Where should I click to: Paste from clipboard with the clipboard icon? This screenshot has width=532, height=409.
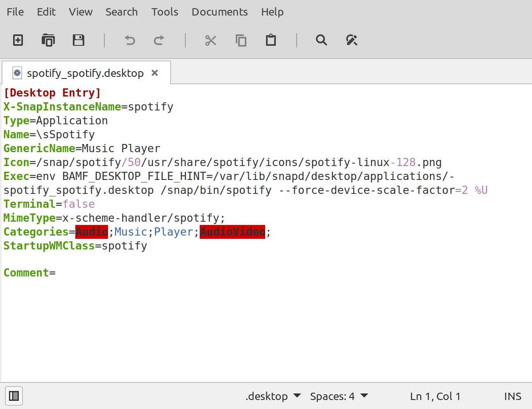click(271, 40)
